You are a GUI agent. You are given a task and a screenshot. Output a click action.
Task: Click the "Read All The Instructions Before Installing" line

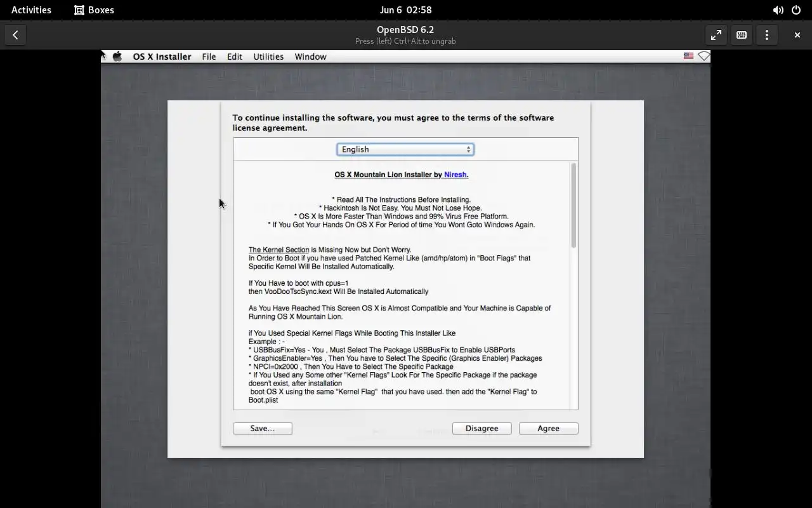pyautogui.click(x=401, y=199)
